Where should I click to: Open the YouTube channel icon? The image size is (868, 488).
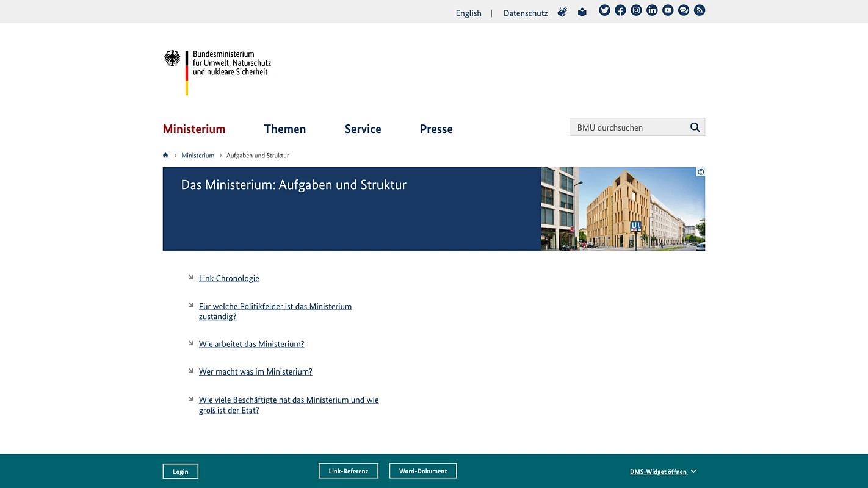668,10
